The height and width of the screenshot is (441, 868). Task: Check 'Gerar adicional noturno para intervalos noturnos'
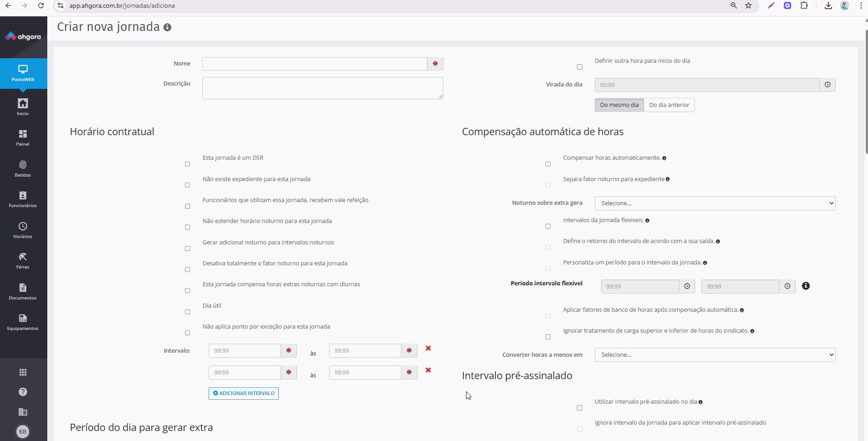pos(187,248)
